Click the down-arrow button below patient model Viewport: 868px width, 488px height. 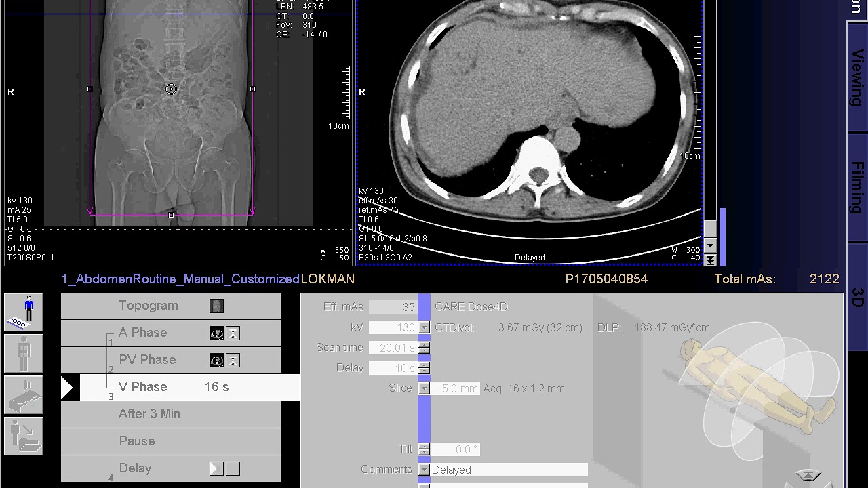[807, 476]
